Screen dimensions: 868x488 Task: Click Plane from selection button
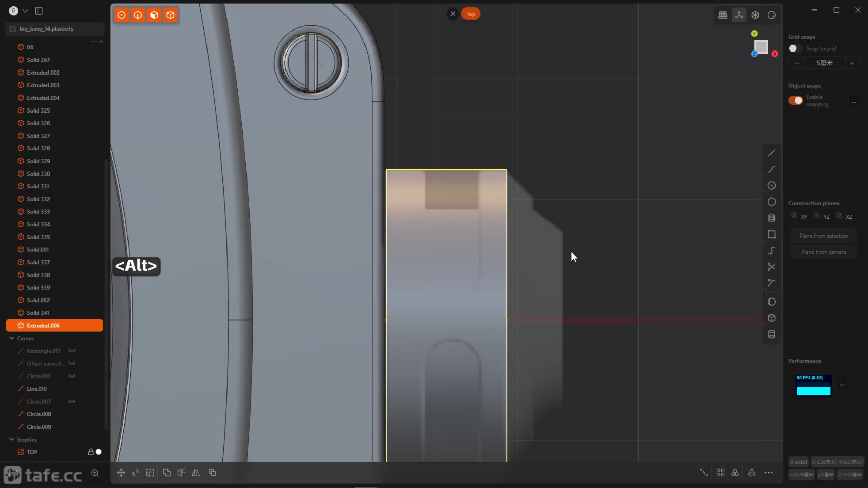(x=823, y=236)
